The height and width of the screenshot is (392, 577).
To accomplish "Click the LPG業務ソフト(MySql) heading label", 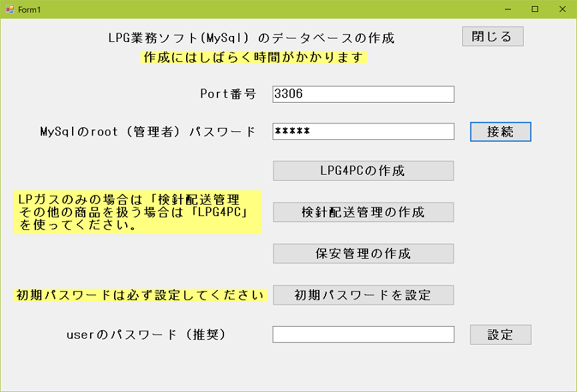I will pos(251,38).
